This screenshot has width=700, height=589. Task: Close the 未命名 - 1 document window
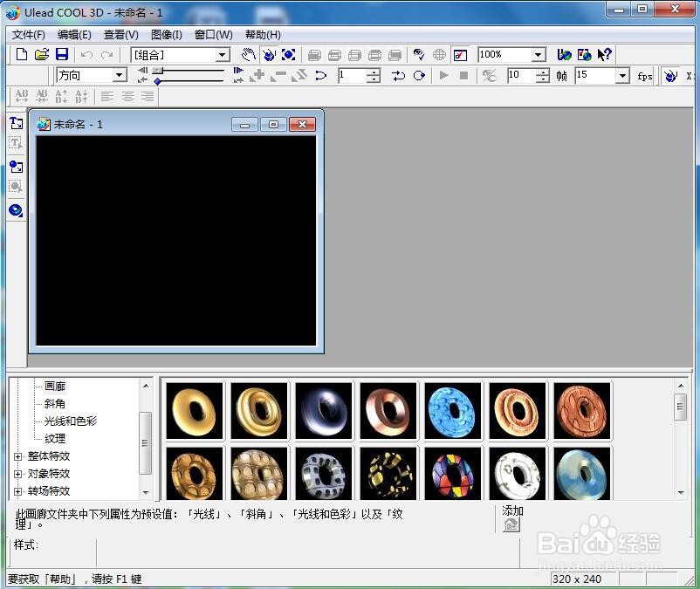pyautogui.click(x=302, y=125)
